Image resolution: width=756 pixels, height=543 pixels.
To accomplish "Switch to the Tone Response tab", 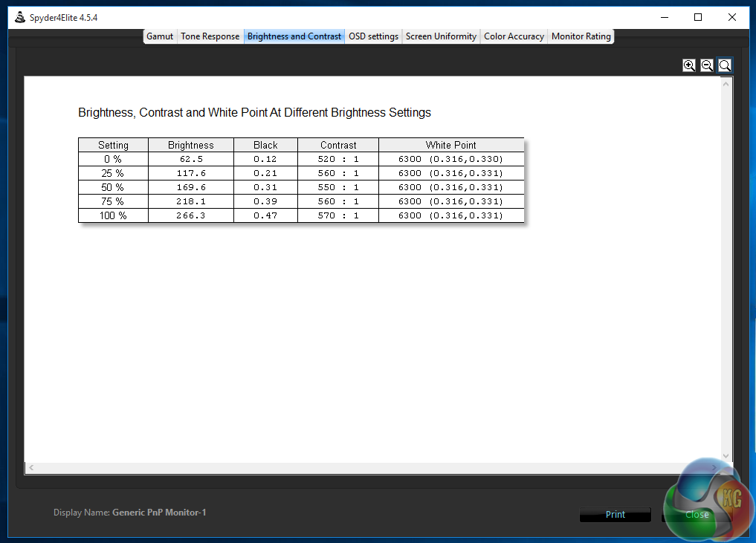I will 210,36.
